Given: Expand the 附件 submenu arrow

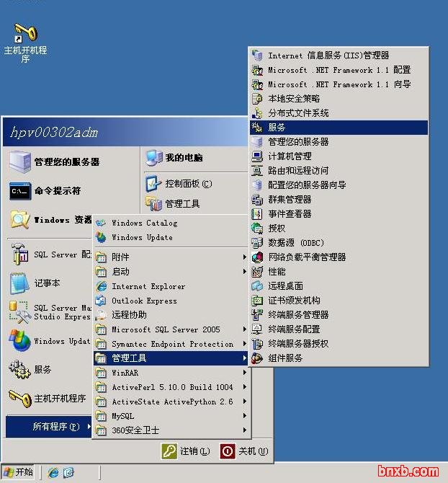Looking at the screenshot, I should pos(244,257).
